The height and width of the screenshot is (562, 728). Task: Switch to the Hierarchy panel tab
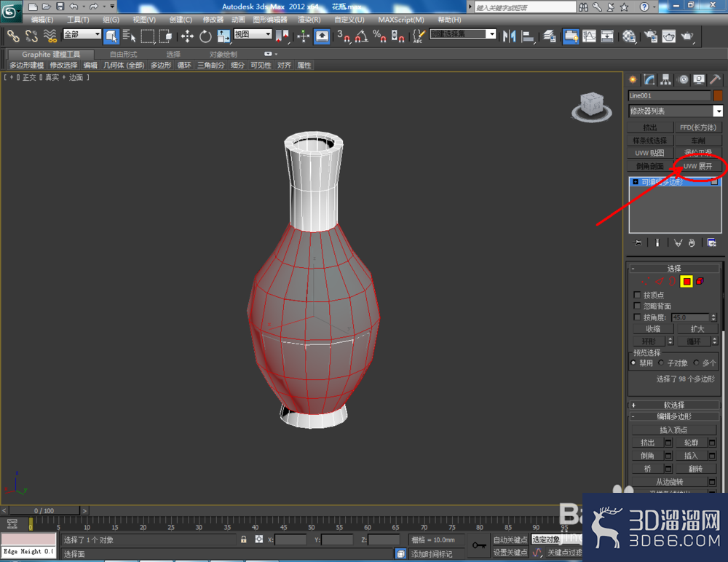pyautogui.click(x=666, y=80)
